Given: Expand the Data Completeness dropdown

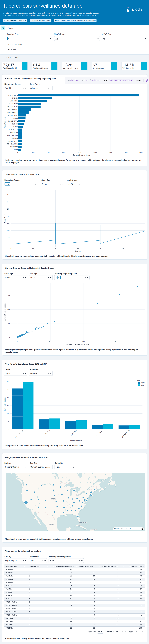Looking at the screenshot, I should tap(30, 49).
